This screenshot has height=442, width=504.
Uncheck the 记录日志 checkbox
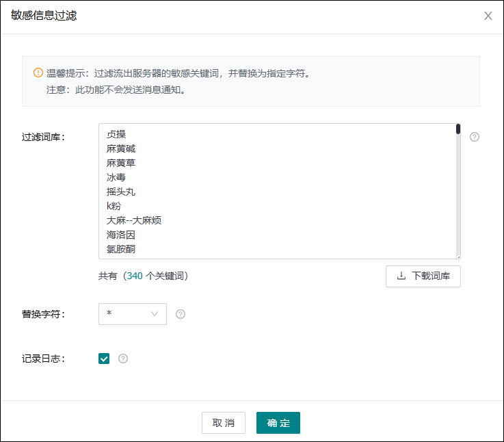pos(104,359)
